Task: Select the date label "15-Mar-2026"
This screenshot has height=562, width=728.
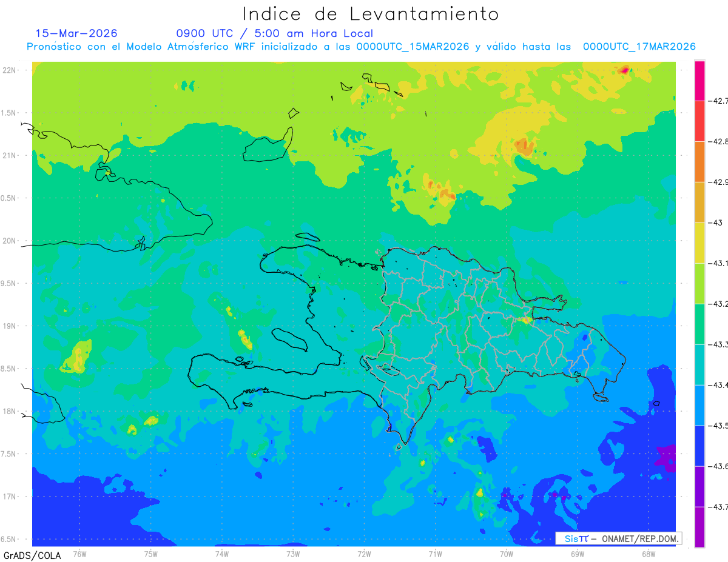Action: (x=76, y=33)
